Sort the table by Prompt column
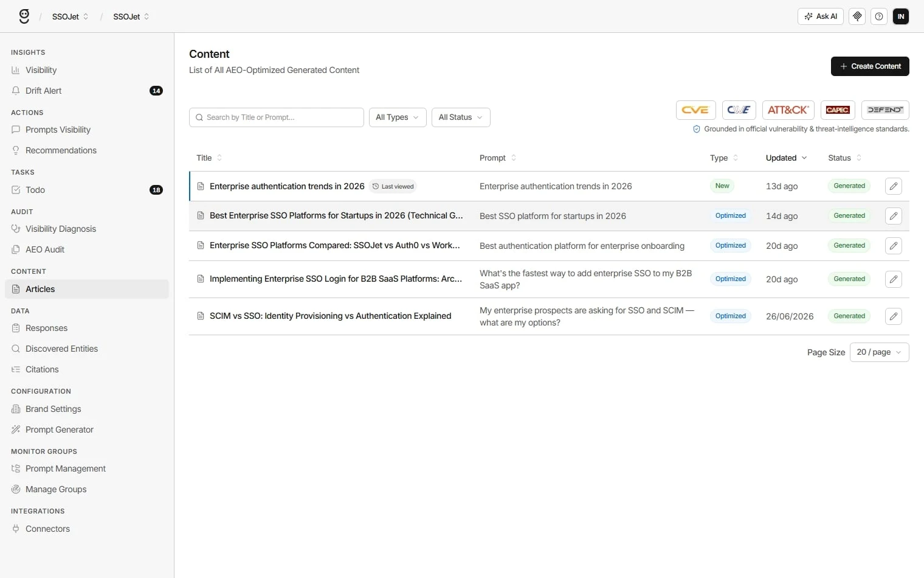The width and height of the screenshot is (924, 578). 498,158
